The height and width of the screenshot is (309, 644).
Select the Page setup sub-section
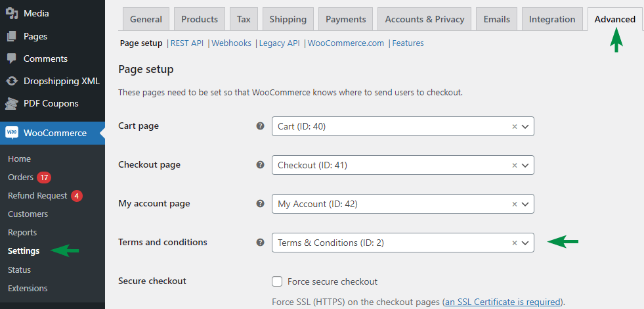[x=141, y=43]
